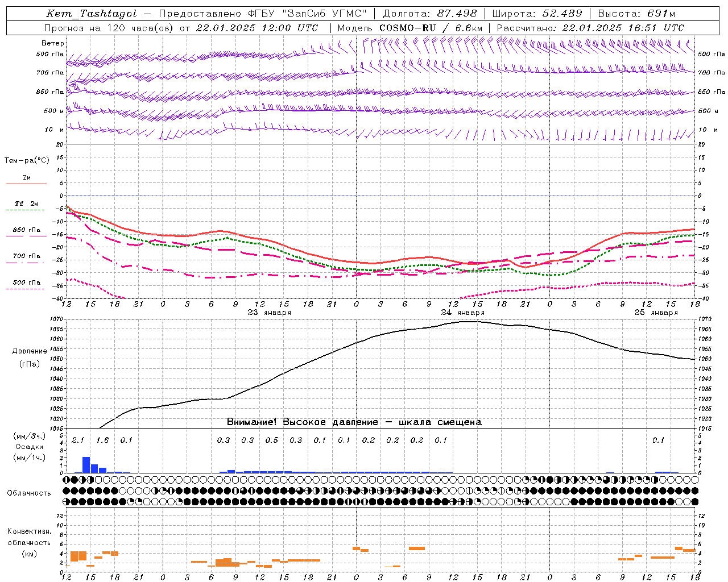728x582 pixels.
Task: Click the station name Kem_Tashtagol
Action: click(92, 14)
